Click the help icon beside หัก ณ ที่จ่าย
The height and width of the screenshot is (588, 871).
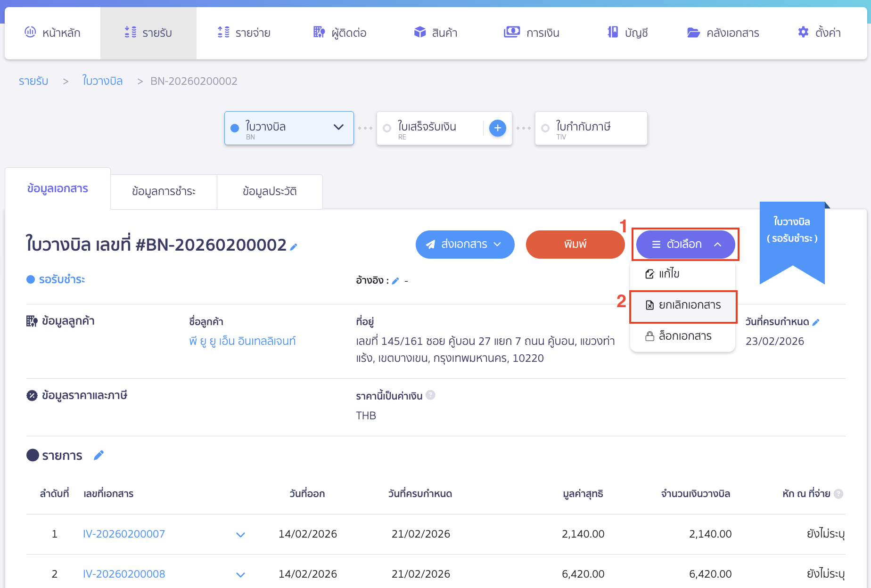(838, 494)
